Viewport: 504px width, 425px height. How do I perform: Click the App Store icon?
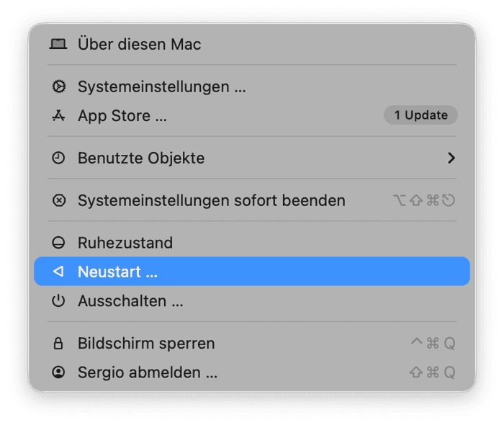pyautogui.click(x=58, y=115)
